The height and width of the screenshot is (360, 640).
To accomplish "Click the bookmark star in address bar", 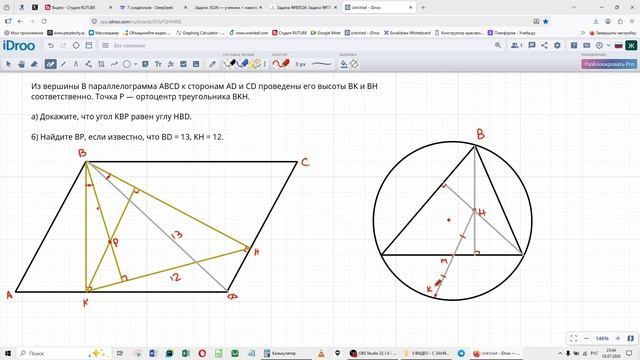I will [546, 21].
